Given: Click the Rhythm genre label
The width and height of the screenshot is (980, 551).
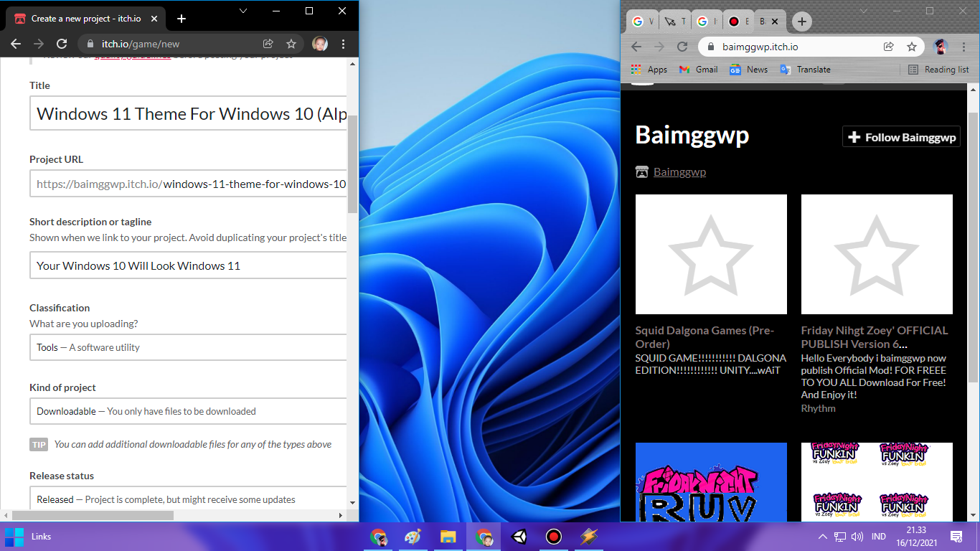Looking at the screenshot, I should pos(819,408).
